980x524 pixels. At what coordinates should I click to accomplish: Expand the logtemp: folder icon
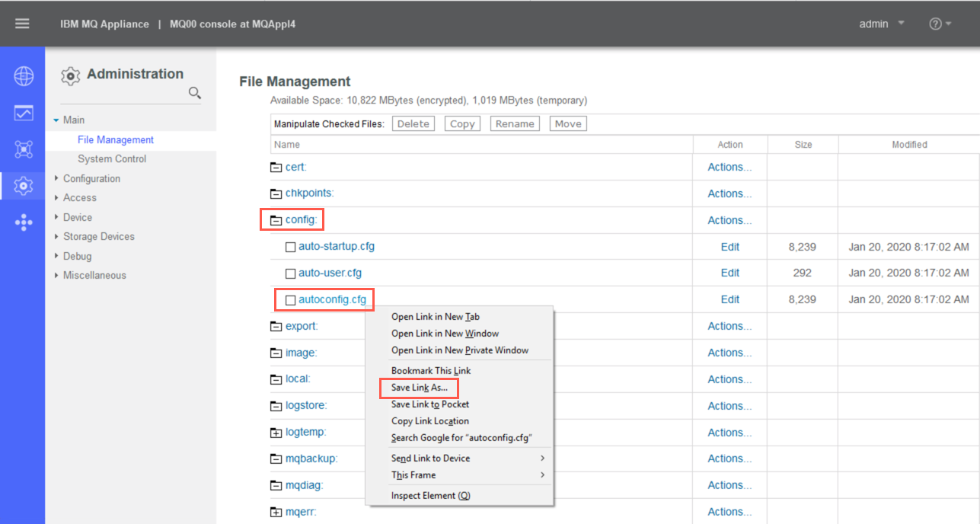(x=276, y=433)
